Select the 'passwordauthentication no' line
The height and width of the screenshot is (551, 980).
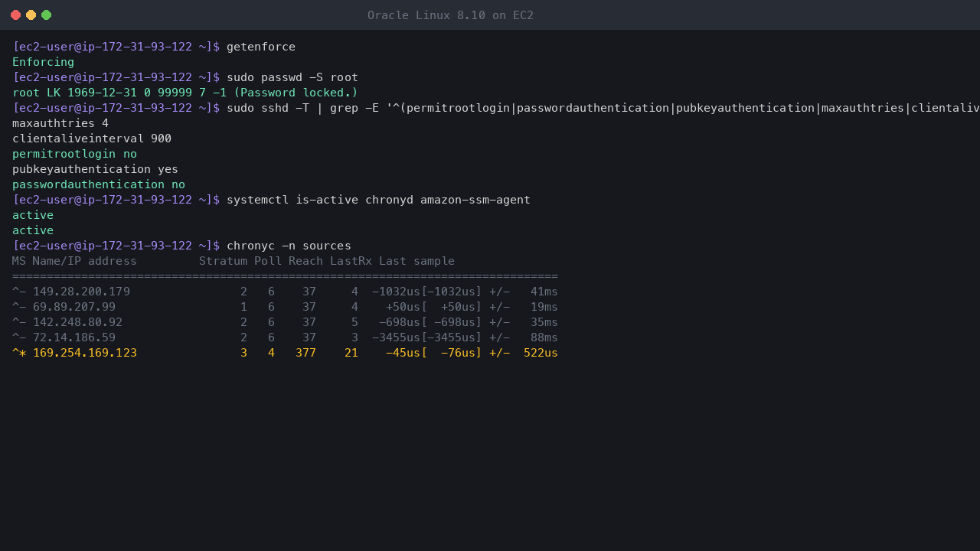99,184
